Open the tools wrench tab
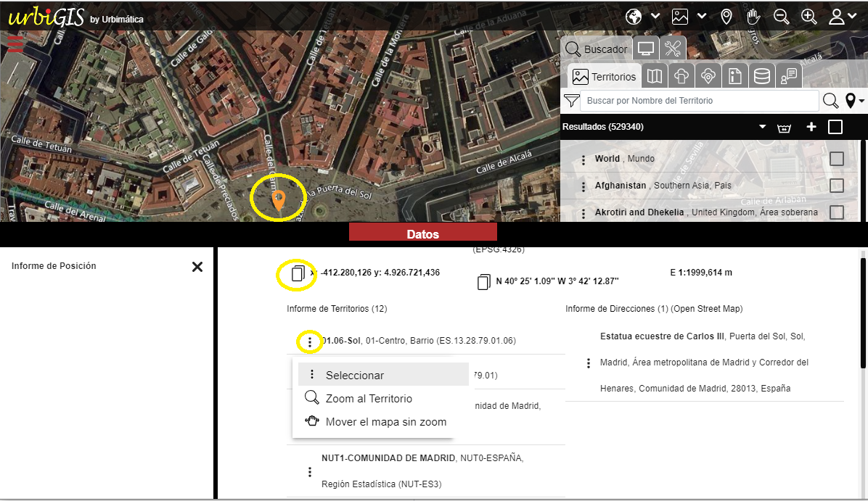The height and width of the screenshot is (501, 868). [673, 49]
